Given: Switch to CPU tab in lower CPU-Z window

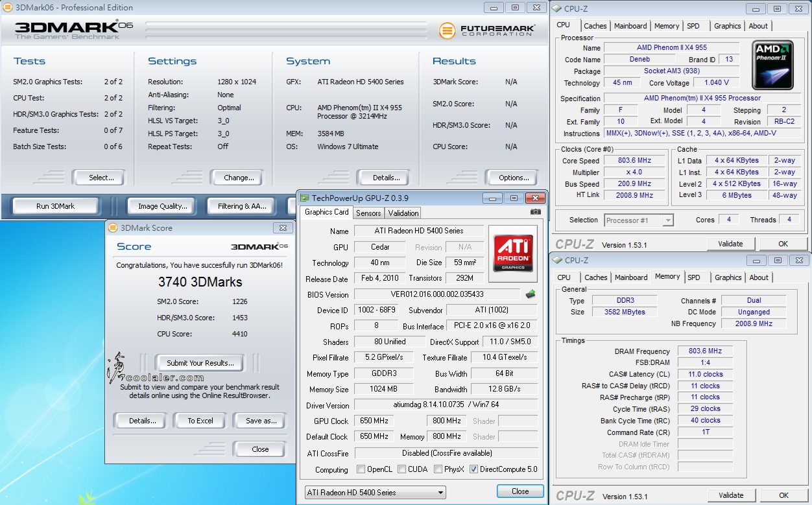Looking at the screenshot, I should point(564,277).
